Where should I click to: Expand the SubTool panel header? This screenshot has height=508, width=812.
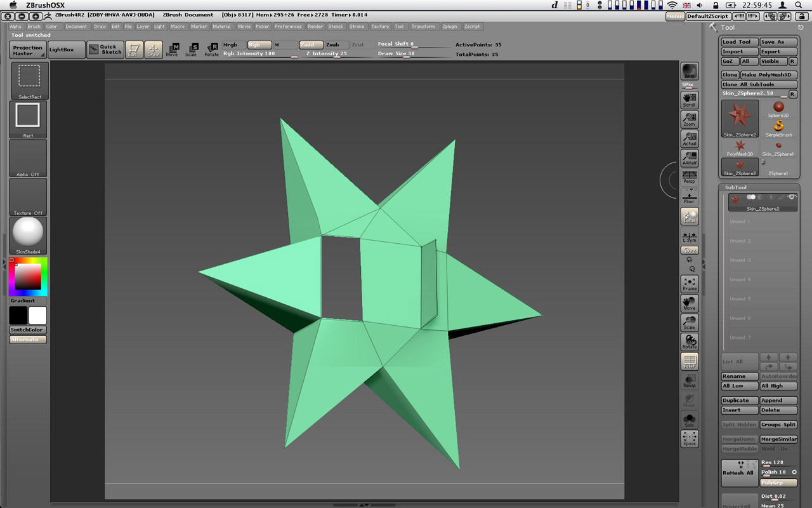[x=736, y=187]
